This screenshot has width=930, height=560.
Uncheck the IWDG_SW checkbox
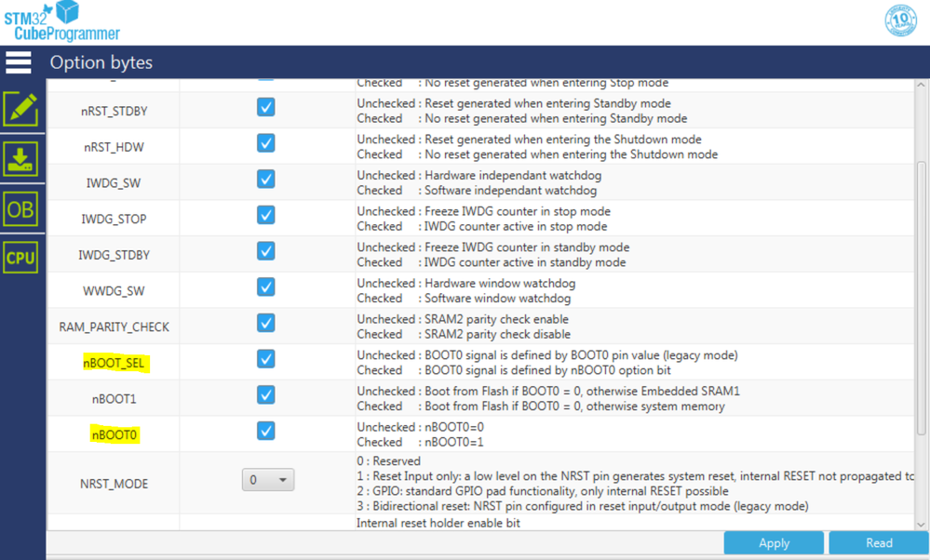click(x=265, y=179)
